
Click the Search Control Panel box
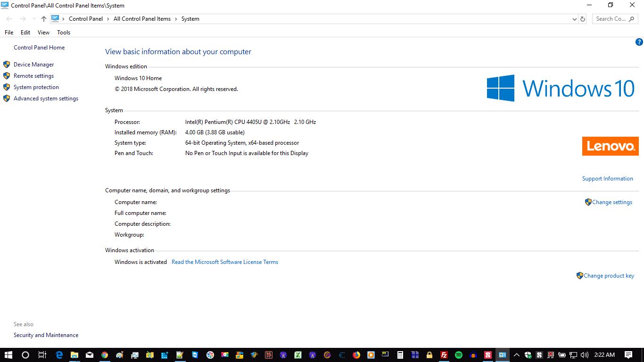pyautogui.click(x=615, y=19)
